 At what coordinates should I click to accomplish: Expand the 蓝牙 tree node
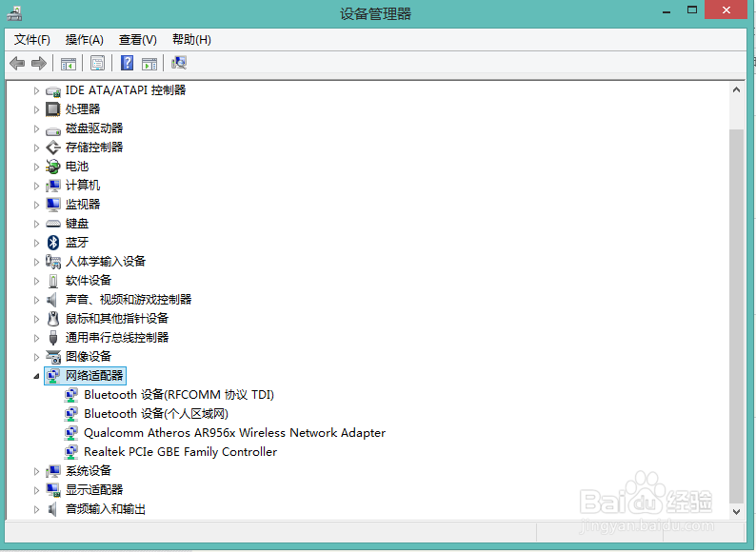coord(36,243)
